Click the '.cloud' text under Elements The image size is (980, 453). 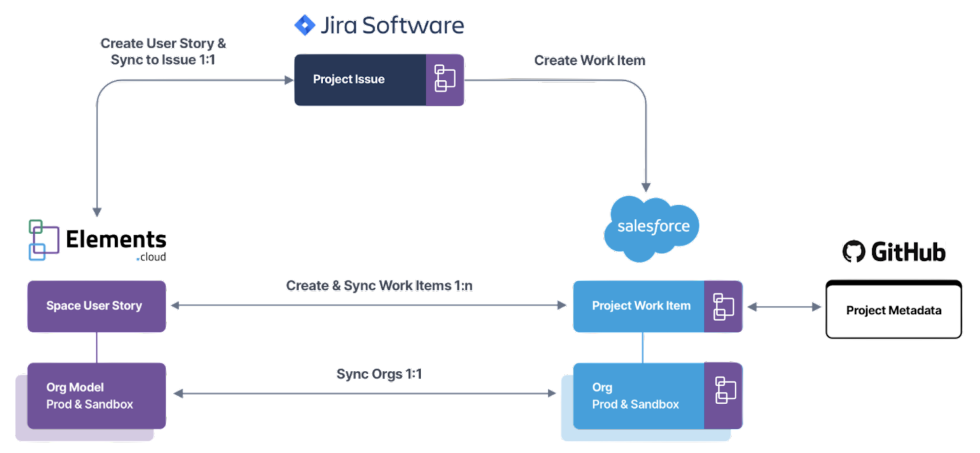point(151,257)
